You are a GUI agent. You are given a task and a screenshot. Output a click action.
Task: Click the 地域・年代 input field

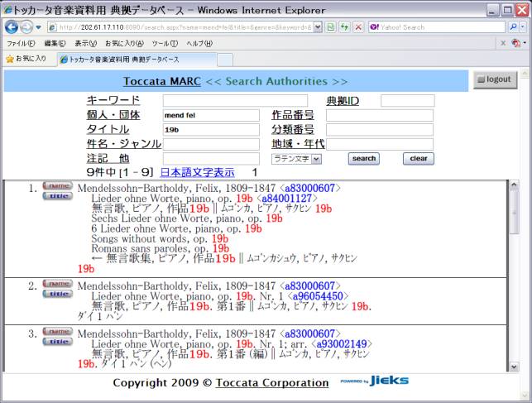380,144
